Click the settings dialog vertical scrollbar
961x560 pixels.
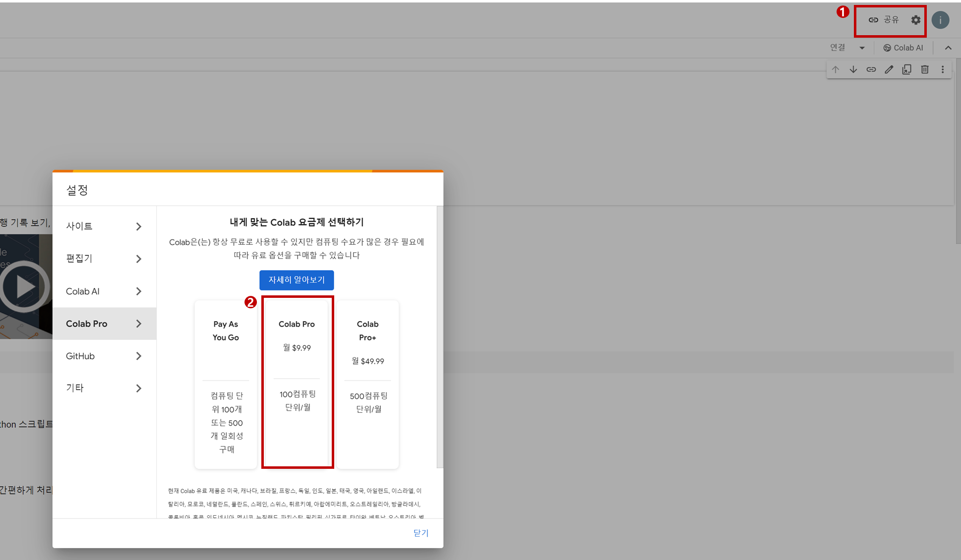(x=440, y=337)
